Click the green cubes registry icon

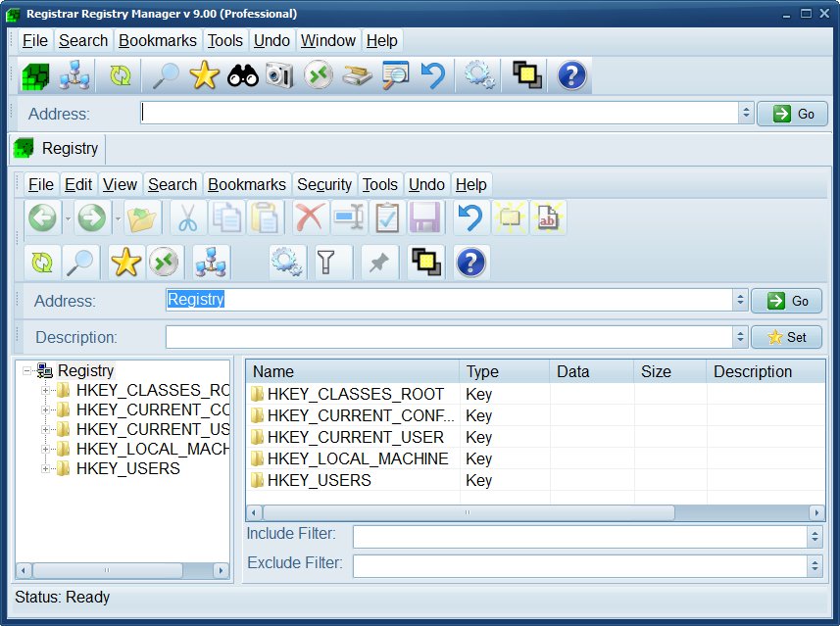tap(35, 76)
